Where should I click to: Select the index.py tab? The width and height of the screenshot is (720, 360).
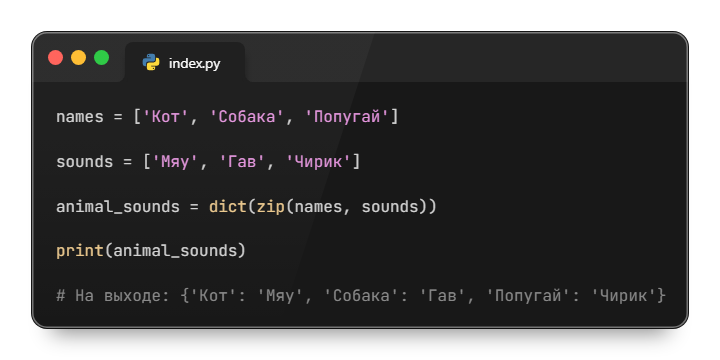click(185, 62)
